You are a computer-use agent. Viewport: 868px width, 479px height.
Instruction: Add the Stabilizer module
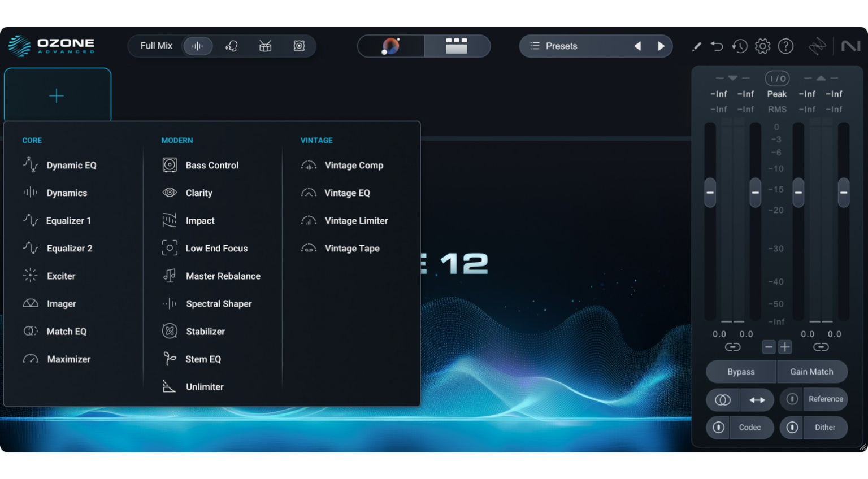pos(205,331)
